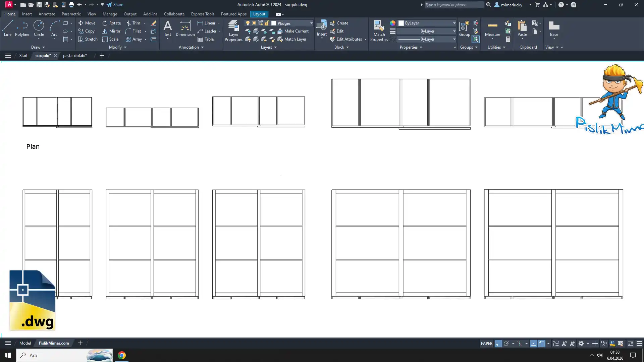Select the Line drawing tool
The width and height of the screenshot is (644, 362).
[x=7, y=28]
